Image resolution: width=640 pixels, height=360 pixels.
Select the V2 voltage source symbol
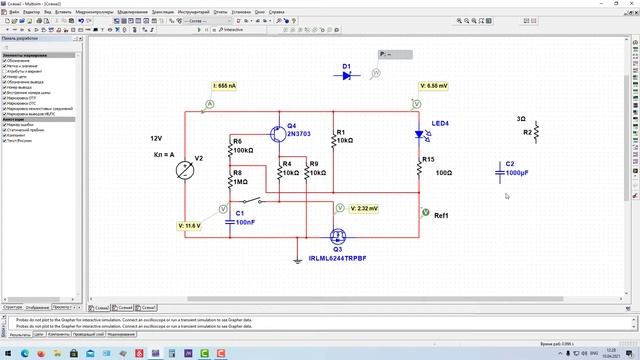[185, 170]
